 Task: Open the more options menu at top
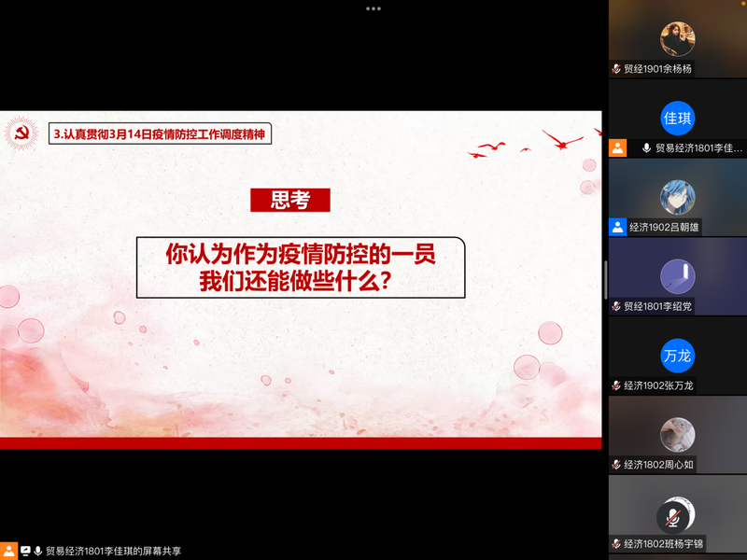(373, 7)
